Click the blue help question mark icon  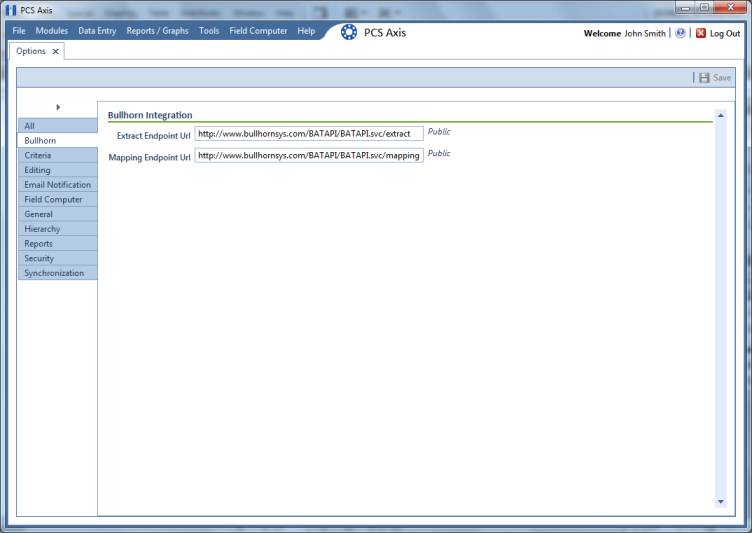pyautogui.click(x=680, y=33)
